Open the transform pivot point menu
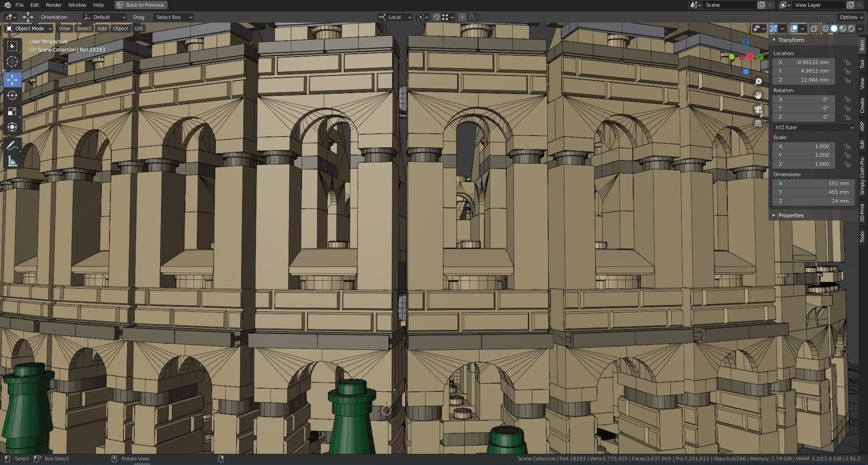The width and height of the screenshot is (868, 465). point(423,17)
